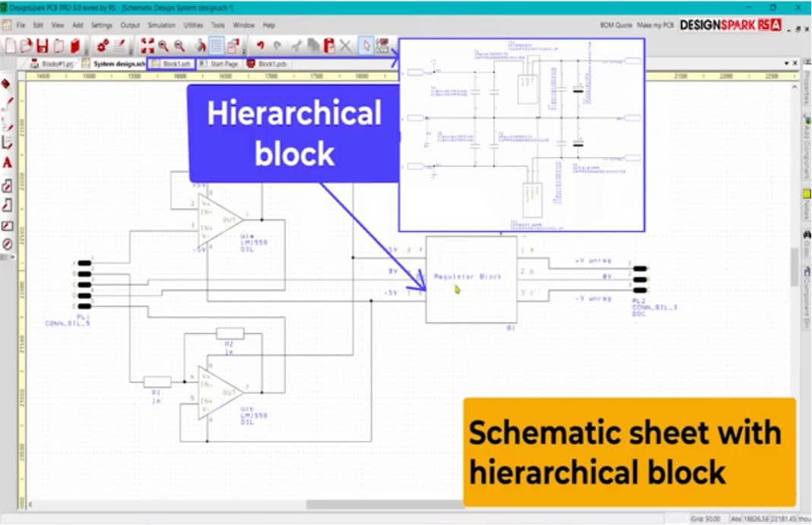This screenshot has height=525, width=812.
Task: Click the Delete X icon
Action: (345, 46)
